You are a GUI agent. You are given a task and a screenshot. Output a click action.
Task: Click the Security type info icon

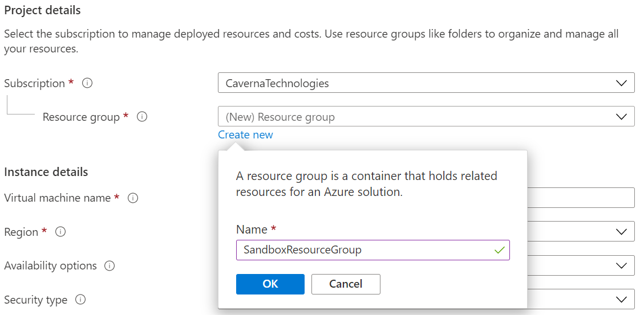pos(80,300)
